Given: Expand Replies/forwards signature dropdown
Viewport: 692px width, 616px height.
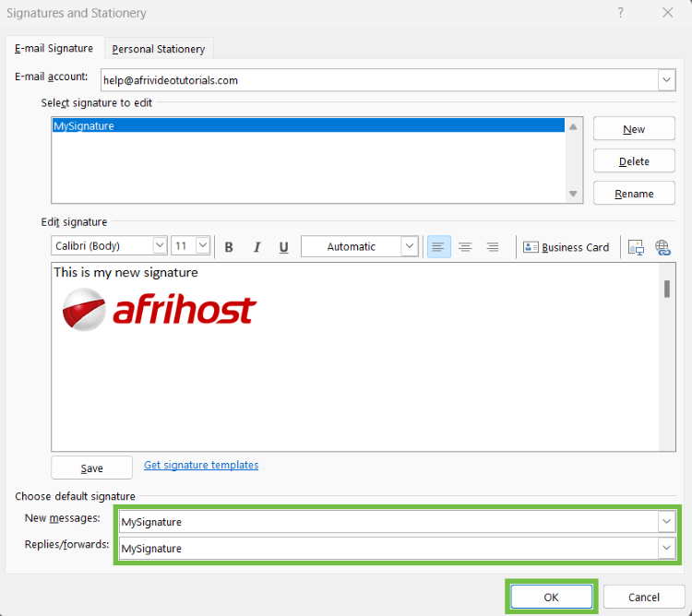Looking at the screenshot, I should pos(666,549).
